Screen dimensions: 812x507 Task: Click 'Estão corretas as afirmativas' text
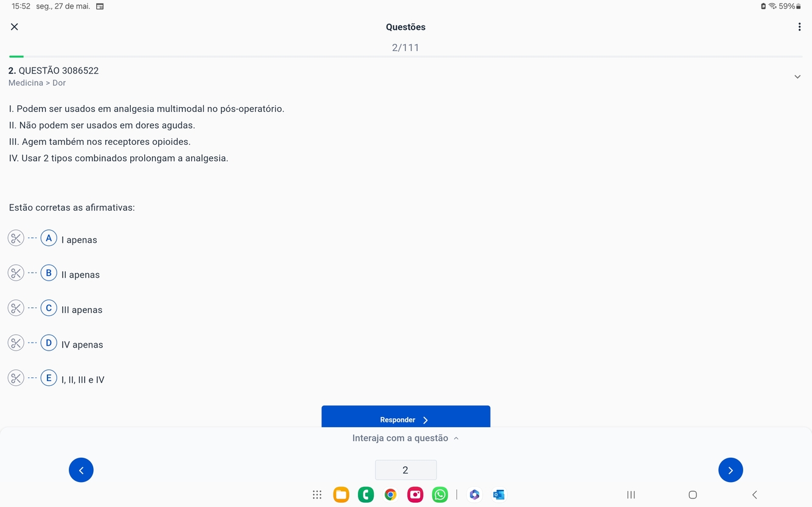(x=72, y=208)
